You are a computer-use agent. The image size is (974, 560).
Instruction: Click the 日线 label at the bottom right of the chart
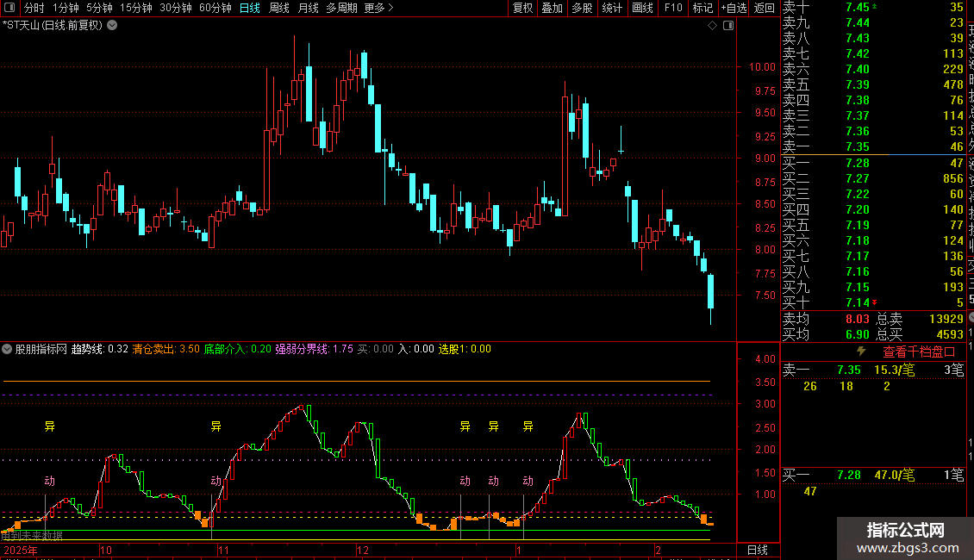click(x=757, y=550)
